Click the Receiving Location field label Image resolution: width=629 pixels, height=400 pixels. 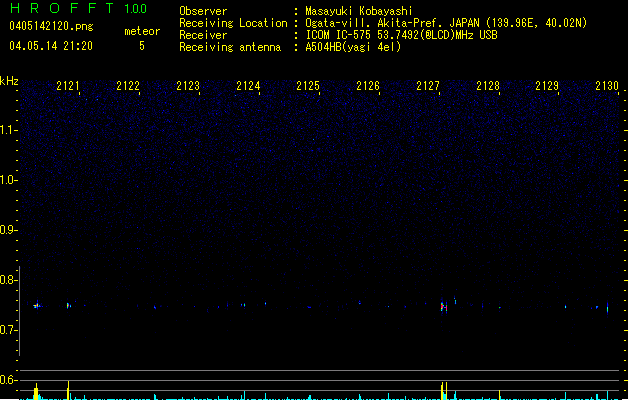point(233,23)
